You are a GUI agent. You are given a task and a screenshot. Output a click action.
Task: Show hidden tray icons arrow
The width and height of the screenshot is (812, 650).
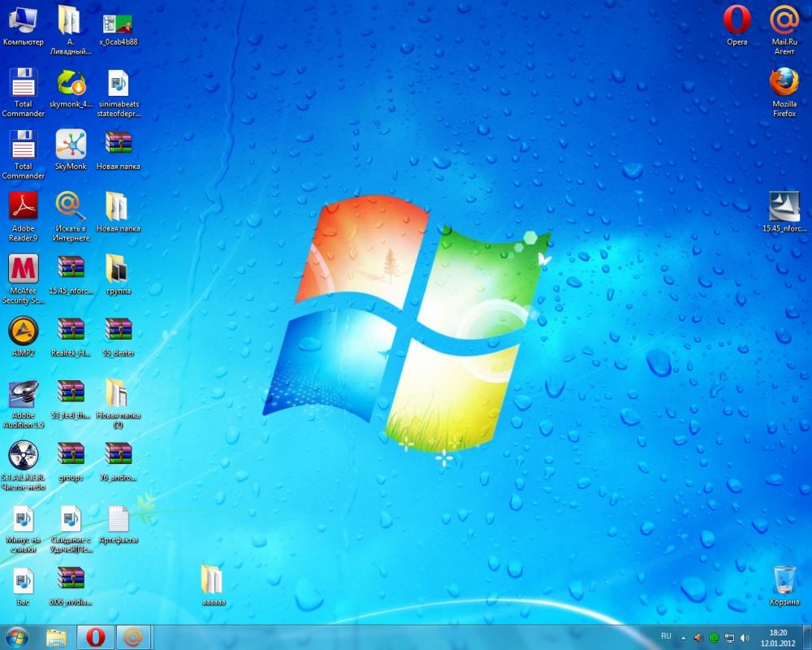[683, 638]
